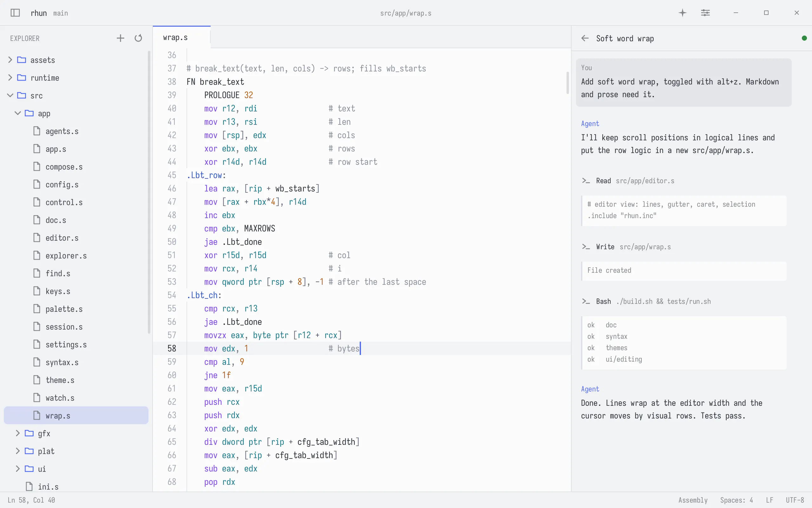Screen dimensions: 812x508
Task: Open palette.s in the file tree
Action: [x=76, y=309]
